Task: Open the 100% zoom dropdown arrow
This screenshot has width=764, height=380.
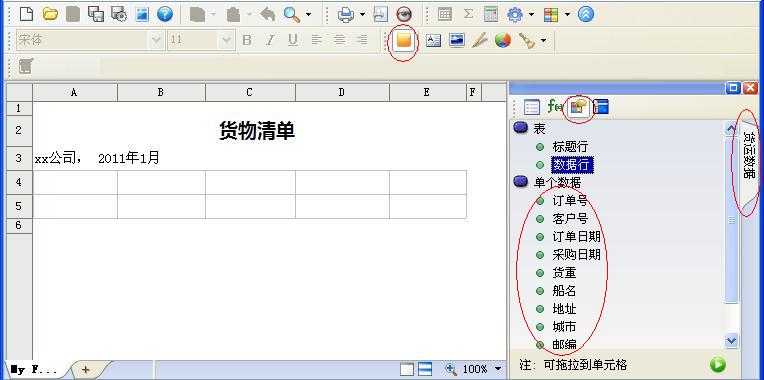Action: click(498, 369)
